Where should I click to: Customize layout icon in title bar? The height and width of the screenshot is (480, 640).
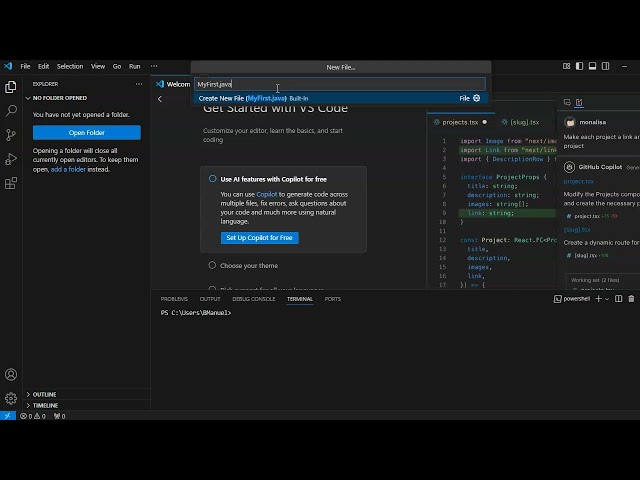click(567, 66)
